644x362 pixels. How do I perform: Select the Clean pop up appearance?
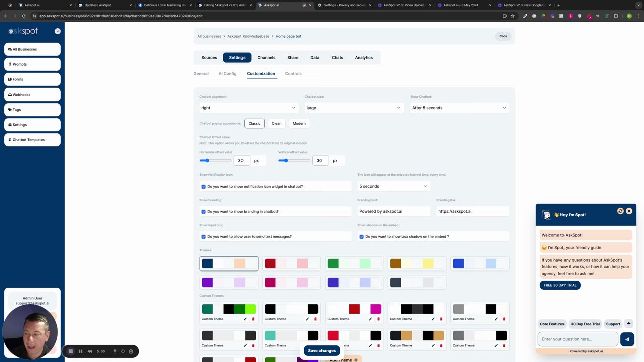tap(277, 123)
